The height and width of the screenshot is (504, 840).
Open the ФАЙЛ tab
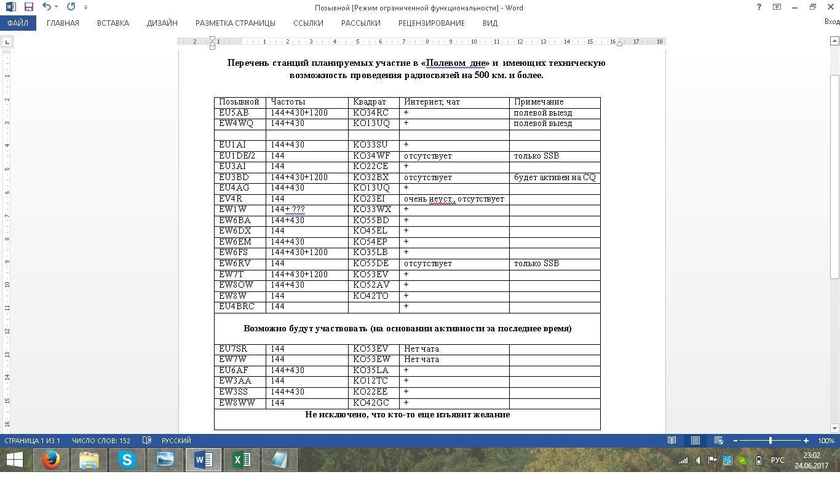point(18,23)
